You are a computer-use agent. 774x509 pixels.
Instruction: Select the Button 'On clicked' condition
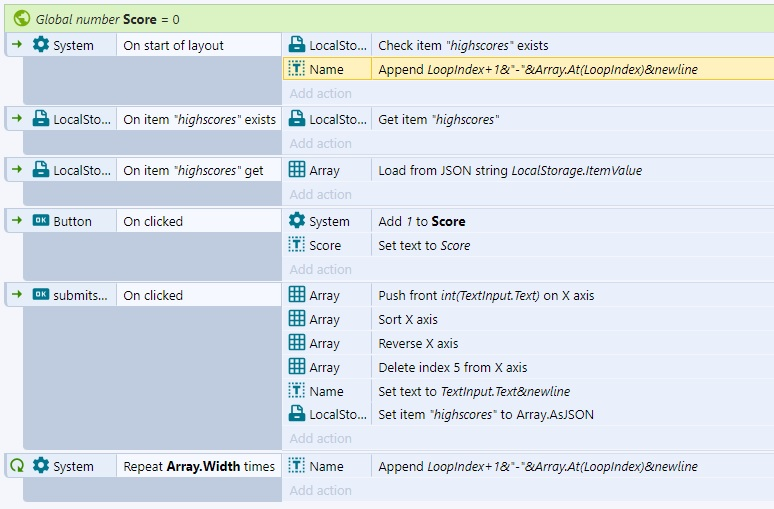click(x=199, y=221)
